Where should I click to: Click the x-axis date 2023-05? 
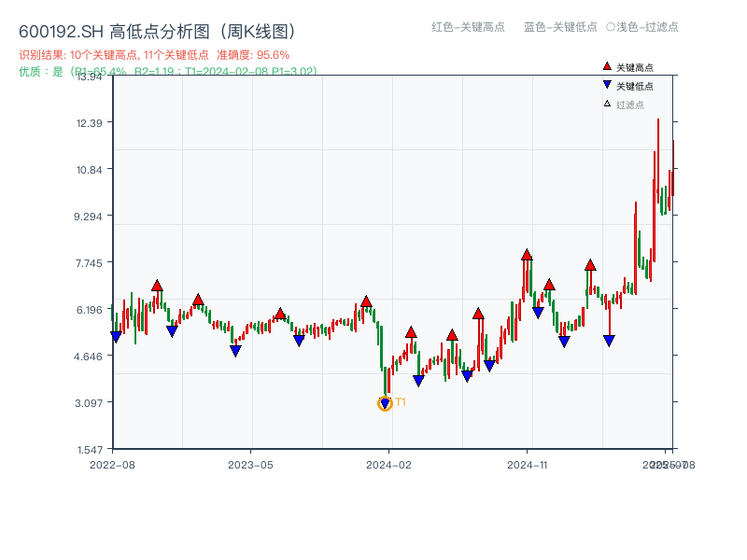click(x=250, y=465)
